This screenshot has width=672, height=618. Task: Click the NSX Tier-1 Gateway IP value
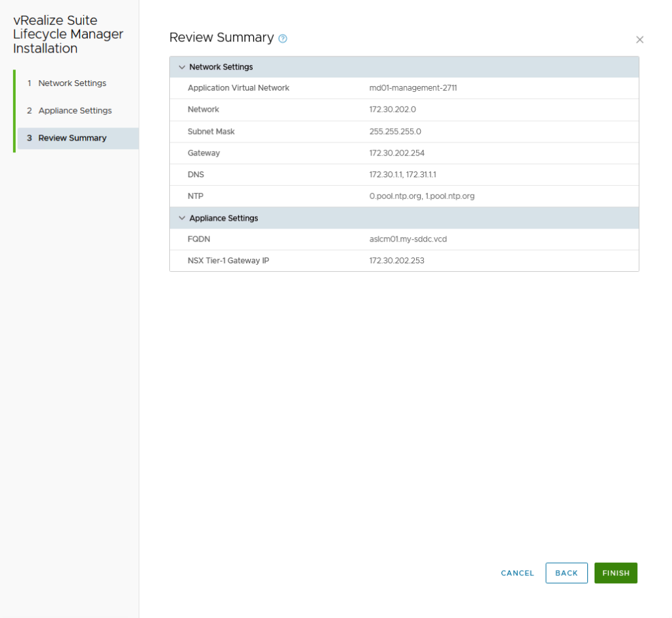397,261
